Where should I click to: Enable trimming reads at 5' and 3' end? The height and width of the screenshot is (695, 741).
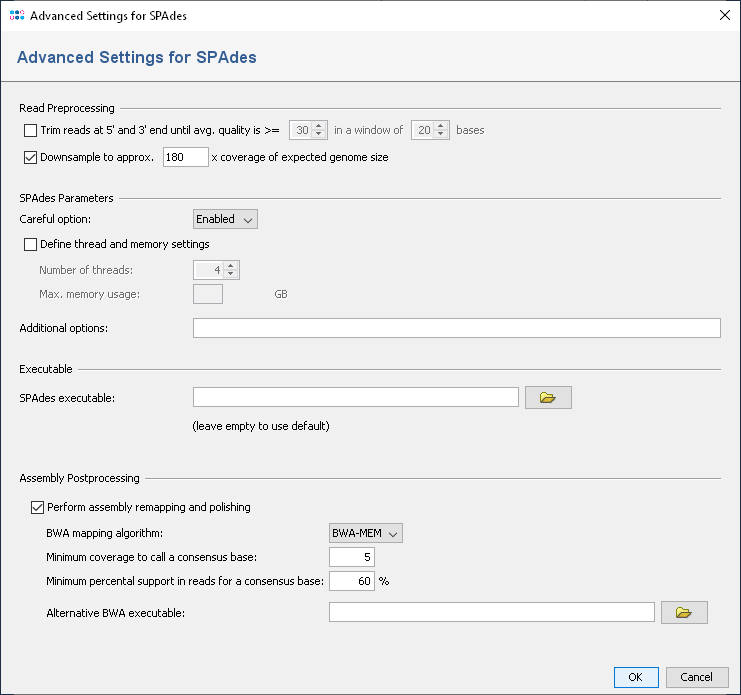coord(29,130)
